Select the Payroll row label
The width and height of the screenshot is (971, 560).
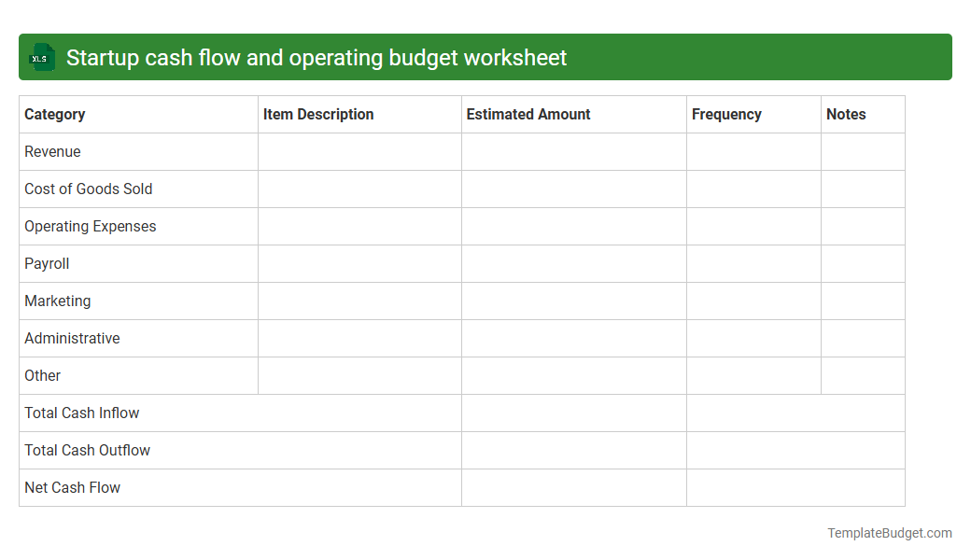(x=47, y=263)
